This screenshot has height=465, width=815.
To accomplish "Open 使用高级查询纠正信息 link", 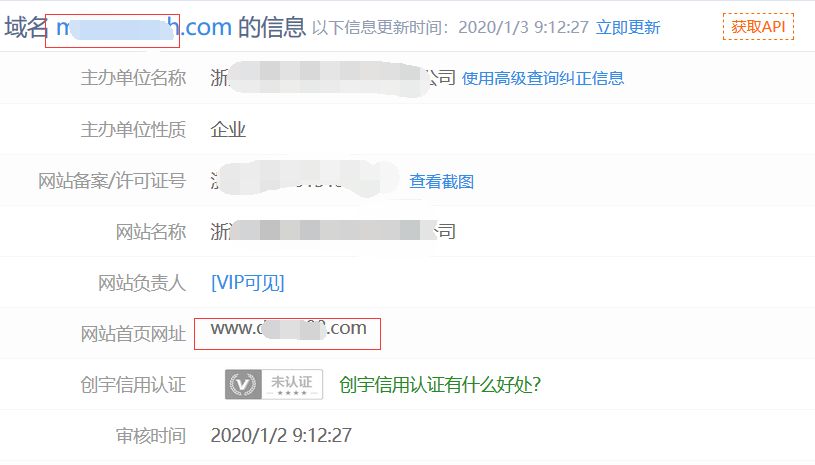I will coord(543,78).
